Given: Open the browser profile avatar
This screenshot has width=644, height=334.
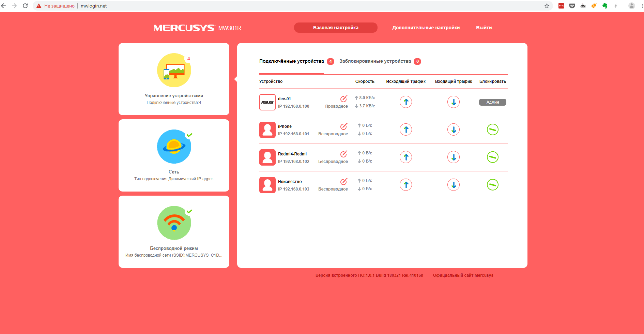Looking at the screenshot, I should pyautogui.click(x=631, y=6).
